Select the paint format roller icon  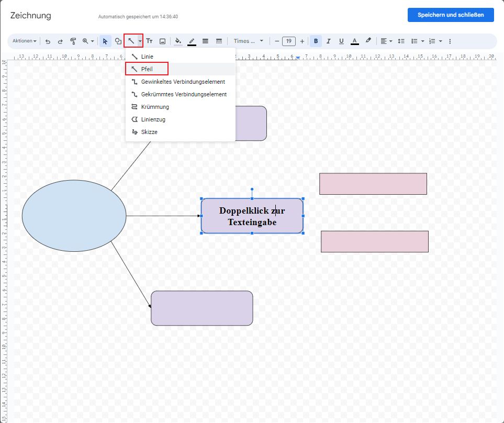(x=73, y=41)
